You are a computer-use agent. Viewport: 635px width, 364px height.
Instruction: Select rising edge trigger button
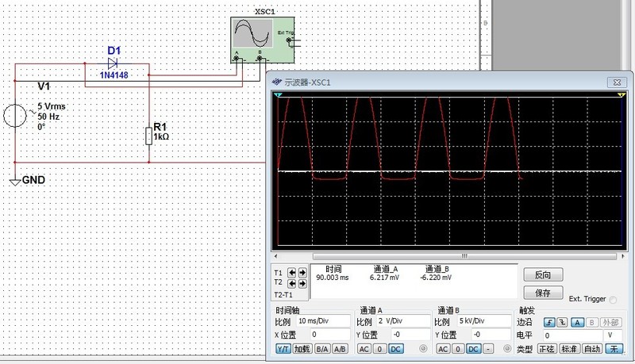pyautogui.click(x=548, y=322)
